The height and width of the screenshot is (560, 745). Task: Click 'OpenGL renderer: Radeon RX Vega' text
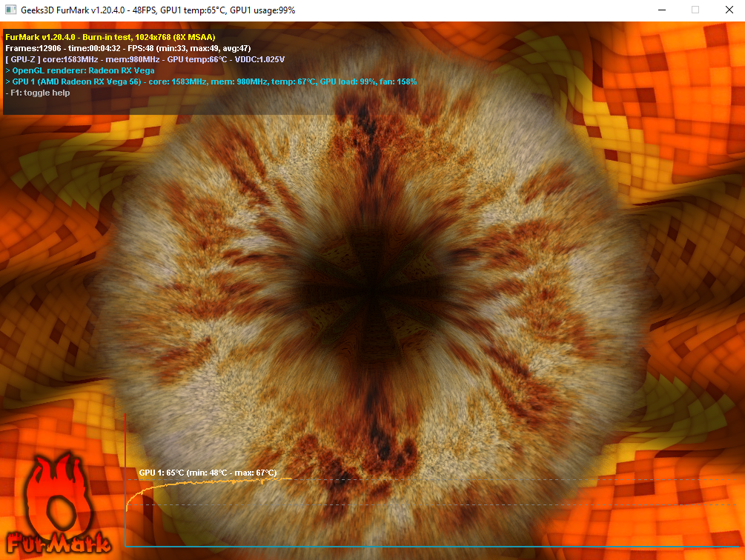click(83, 70)
